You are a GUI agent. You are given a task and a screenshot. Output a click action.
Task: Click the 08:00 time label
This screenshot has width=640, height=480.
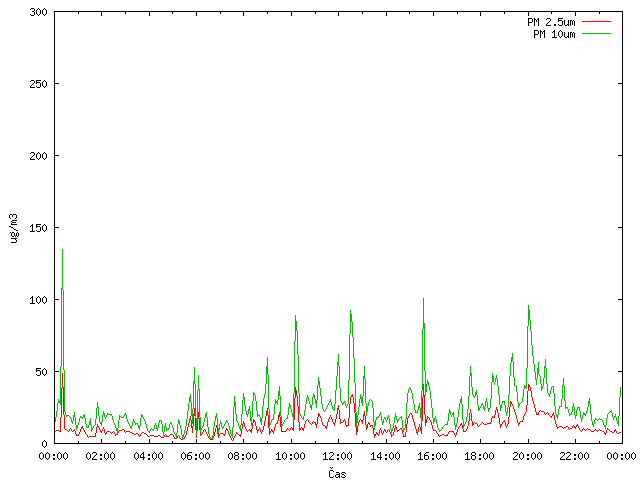click(x=243, y=456)
